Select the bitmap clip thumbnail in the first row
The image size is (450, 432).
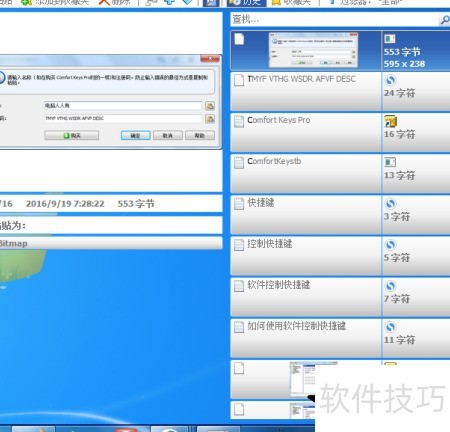(313, 50)
